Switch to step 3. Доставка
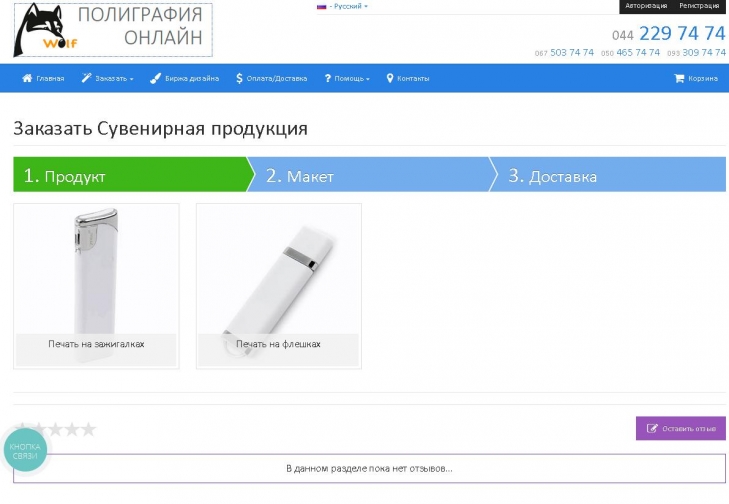Image resolution: width=729 pixels, height=504 pixels. (x=607, y=174)
